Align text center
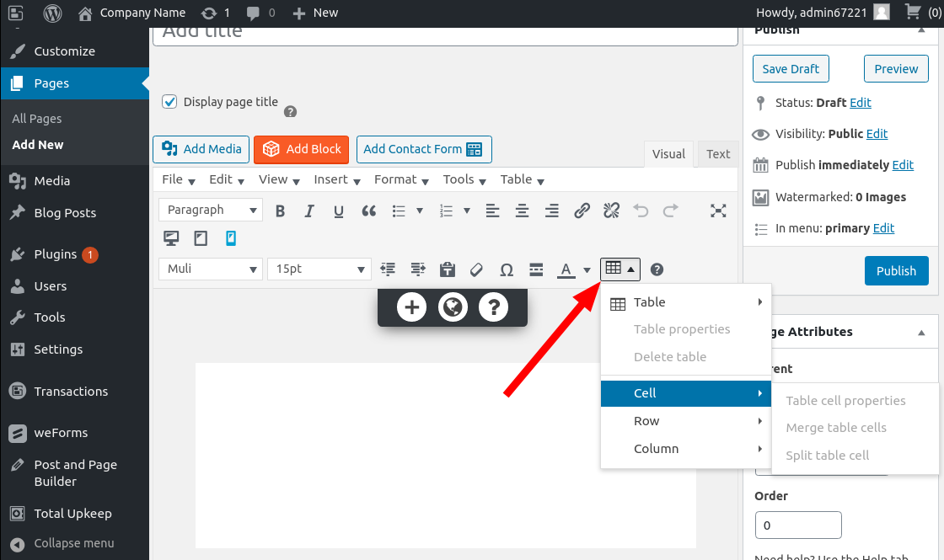Image resolution: width=944 pixels, height=560 pixels. [x=522, y=211]
